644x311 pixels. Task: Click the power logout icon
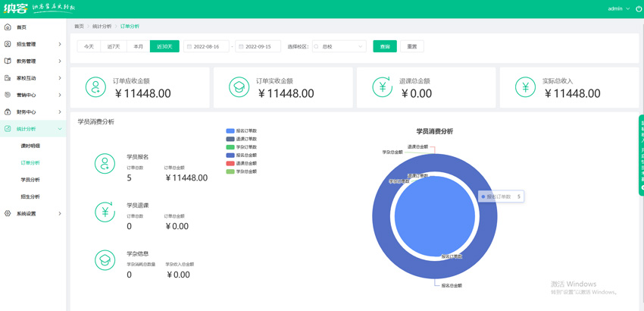click(639, 8)
